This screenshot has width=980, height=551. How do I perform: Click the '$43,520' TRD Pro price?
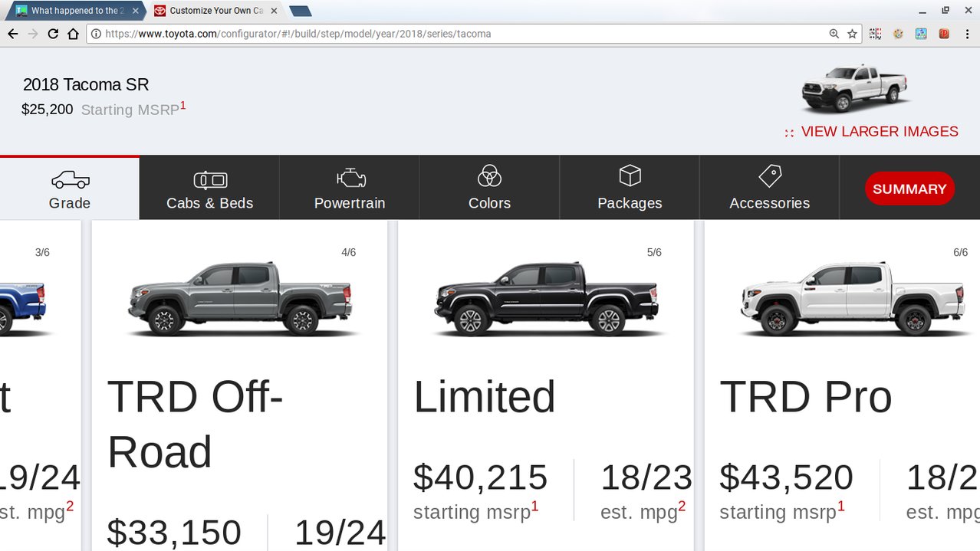tap(787, 477)
